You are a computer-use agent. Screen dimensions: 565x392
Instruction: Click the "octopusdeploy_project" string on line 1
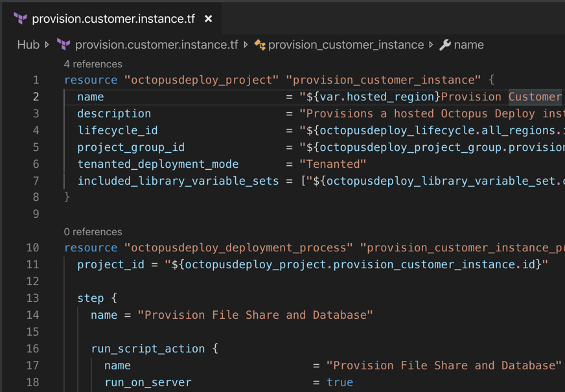(x=202, y=80)
